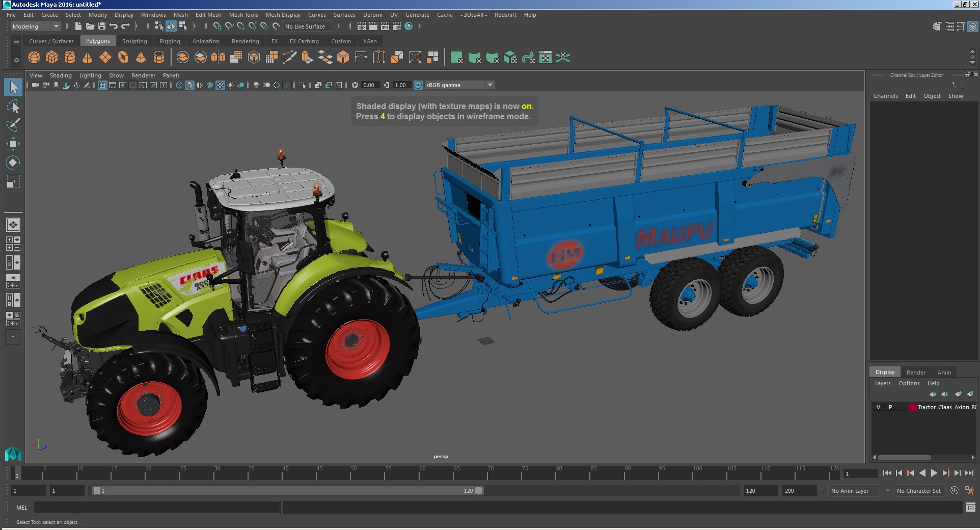Viewport: 980px width, 530px height.
Task: Click the Save Scene disk icon
Action: (x=102, y=26)
